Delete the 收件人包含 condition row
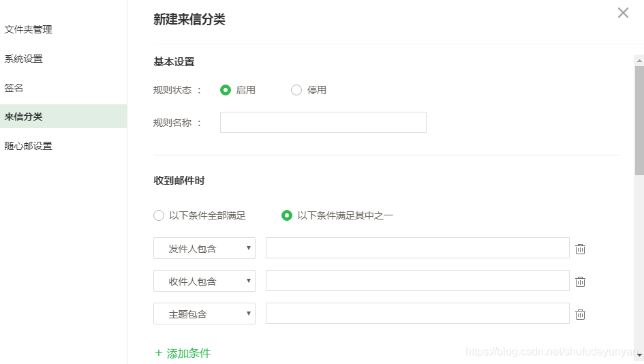 pos(580,282)
